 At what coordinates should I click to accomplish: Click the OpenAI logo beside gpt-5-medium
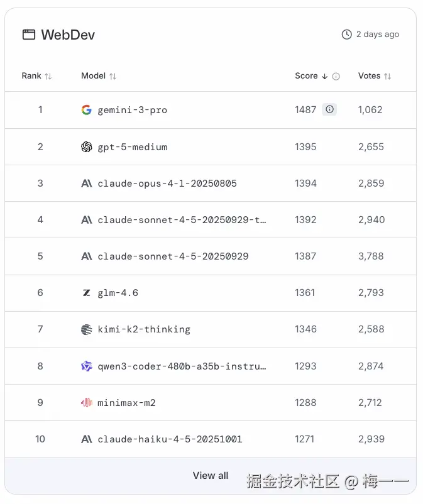[87, 147]
